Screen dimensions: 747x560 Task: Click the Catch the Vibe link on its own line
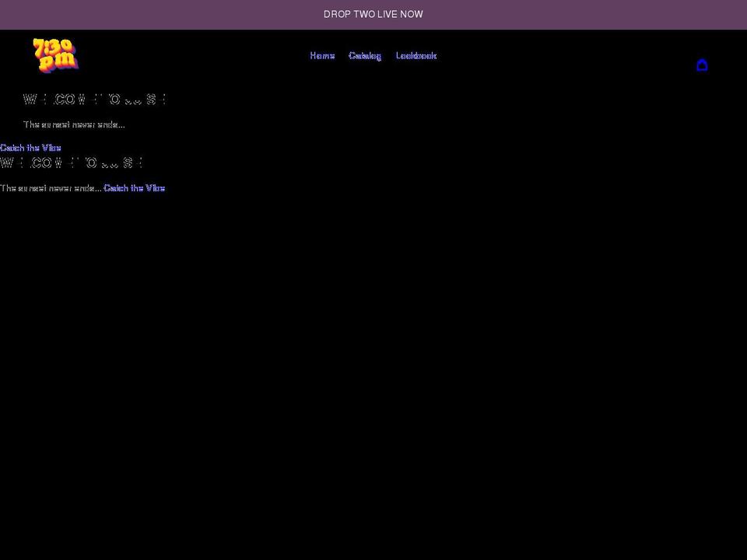30,148
